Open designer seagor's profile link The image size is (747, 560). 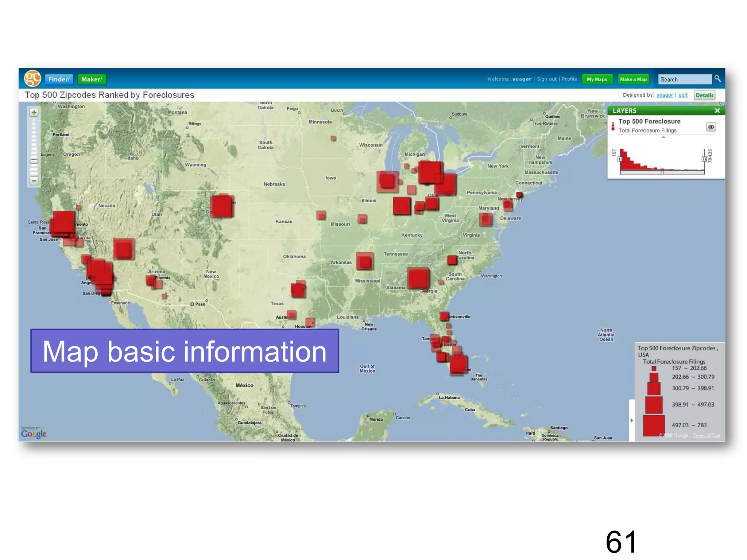(665, 95)
